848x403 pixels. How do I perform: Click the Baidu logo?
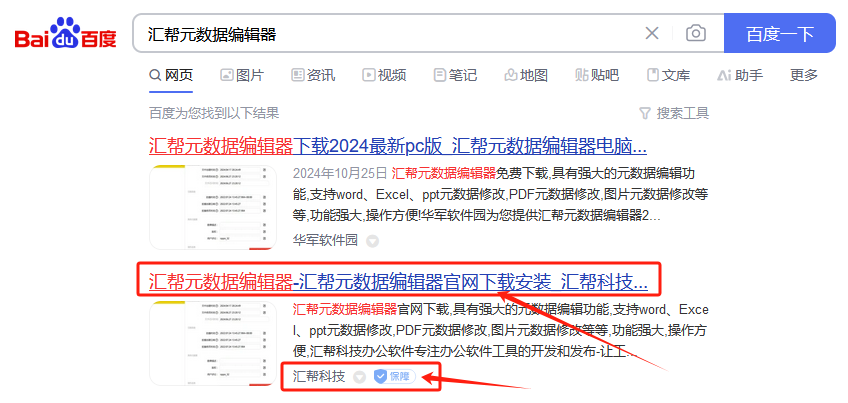click(x=65, y=34)
